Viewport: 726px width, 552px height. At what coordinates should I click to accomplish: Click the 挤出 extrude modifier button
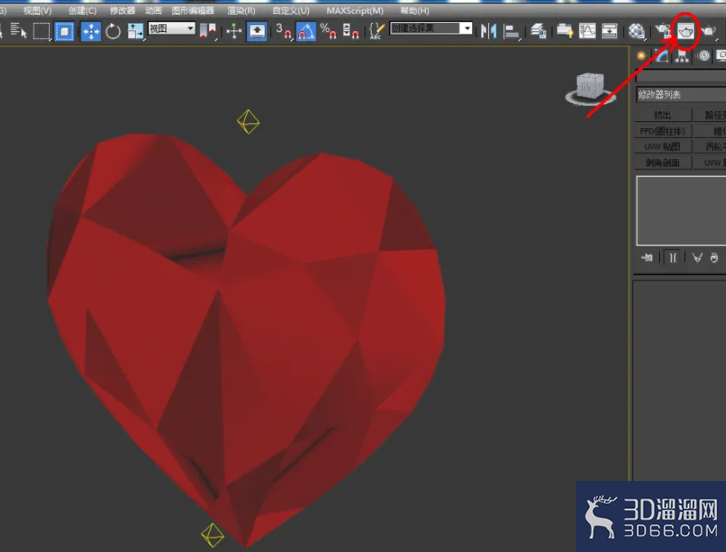click(663, 114)
